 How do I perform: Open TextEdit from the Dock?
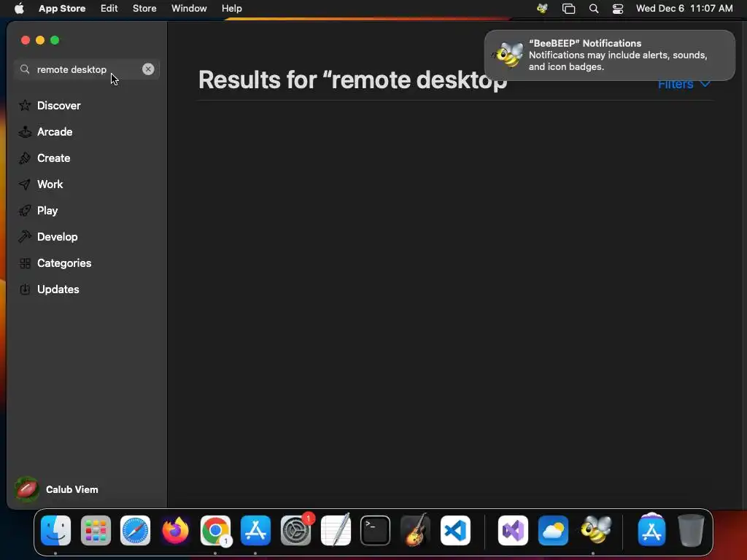336,530
